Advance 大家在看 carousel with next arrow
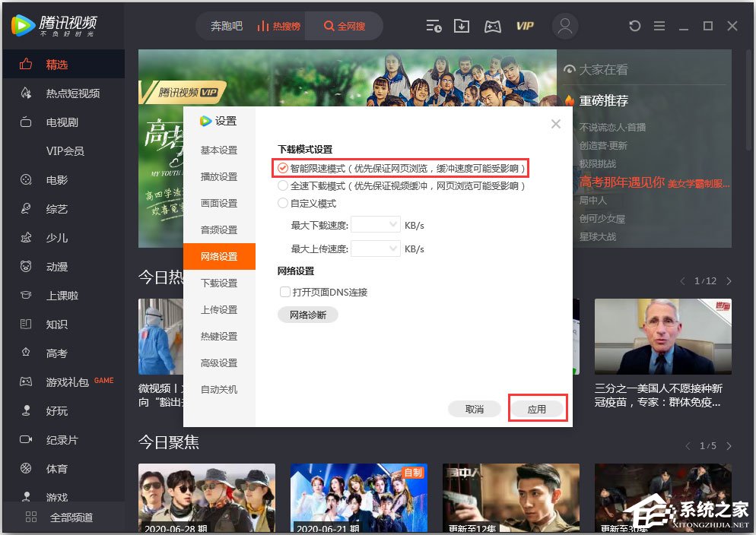 [x=728, y=280]
